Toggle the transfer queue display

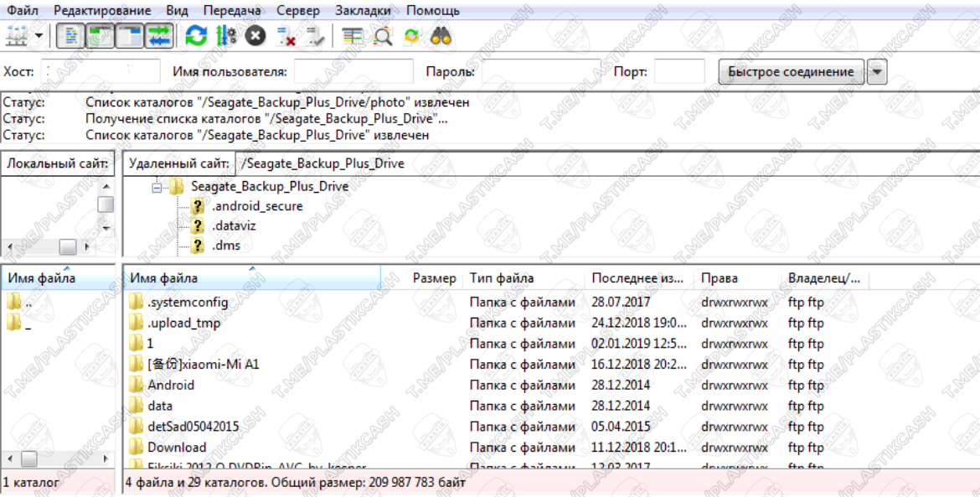coord(159,35)
